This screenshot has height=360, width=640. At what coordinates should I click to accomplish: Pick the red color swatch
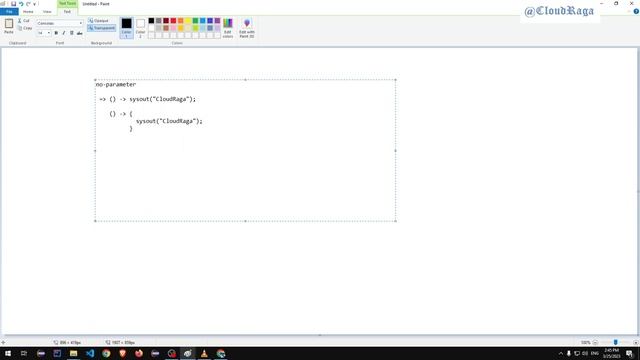173,20
